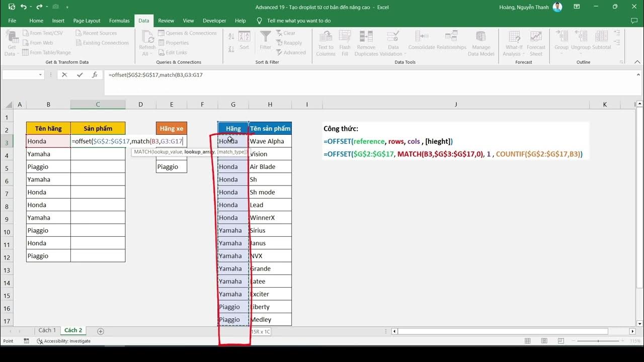Open the Sort dialog
644x362 pixels.
pos(245,41)
